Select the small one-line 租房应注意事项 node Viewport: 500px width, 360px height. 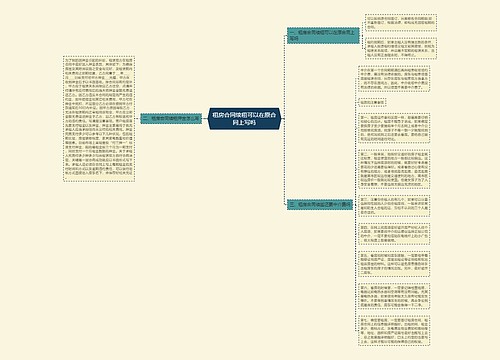[372, 102]
